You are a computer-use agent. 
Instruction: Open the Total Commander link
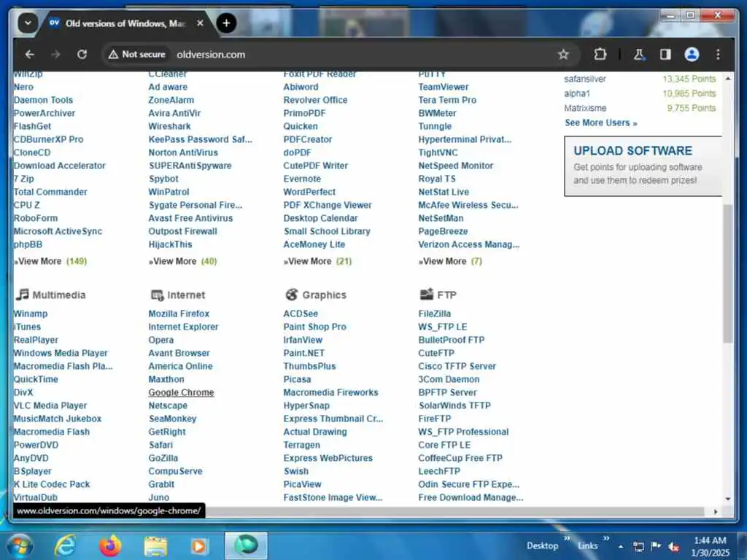(50, 192)
